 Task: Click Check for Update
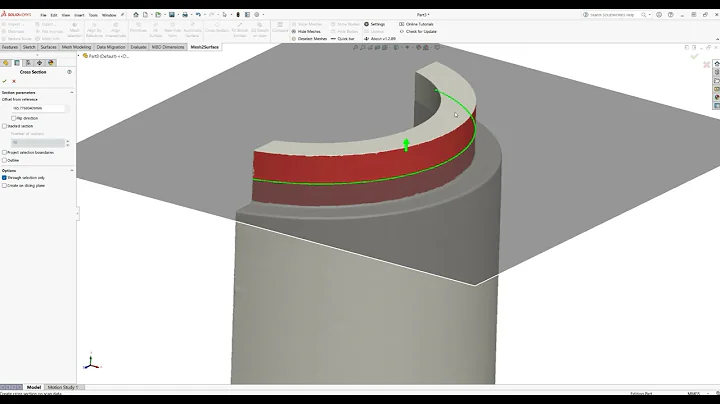click(418, 32)
